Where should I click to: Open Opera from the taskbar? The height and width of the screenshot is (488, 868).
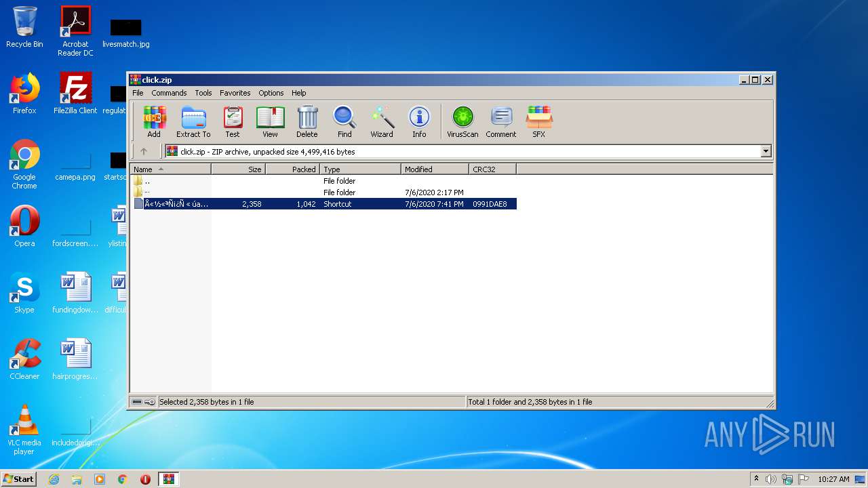[x=145, y=479]
